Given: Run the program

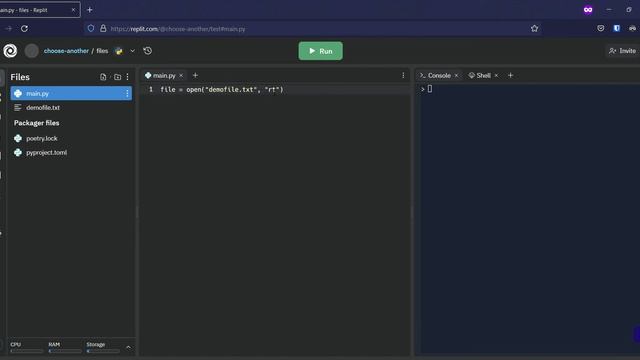Looking at the screenshot, I should [320, 51].
